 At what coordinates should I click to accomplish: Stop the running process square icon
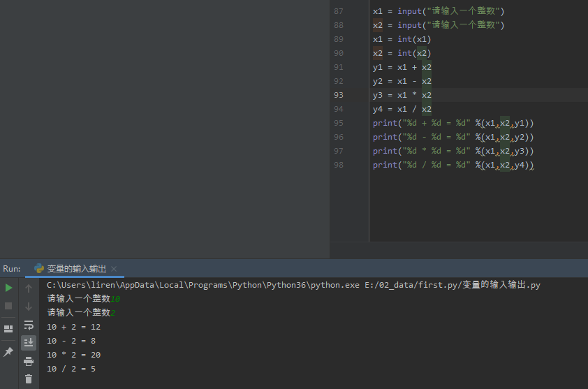8,306
